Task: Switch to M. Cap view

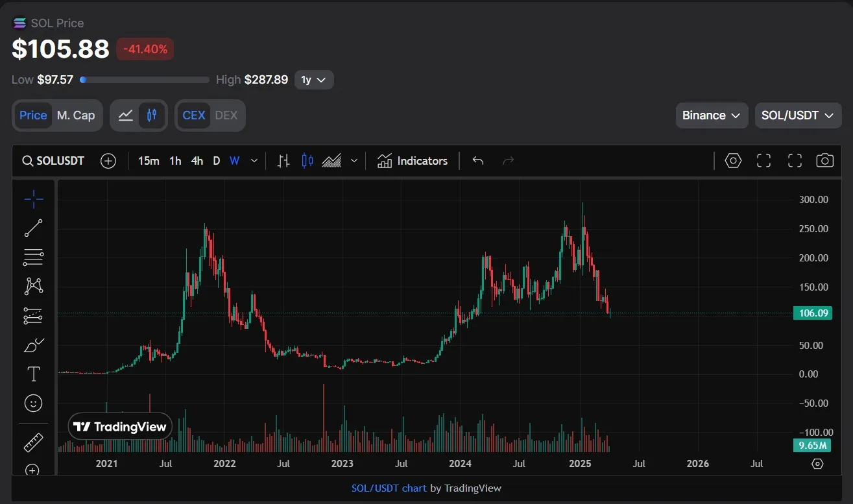Action: click(x=76, y=115)
